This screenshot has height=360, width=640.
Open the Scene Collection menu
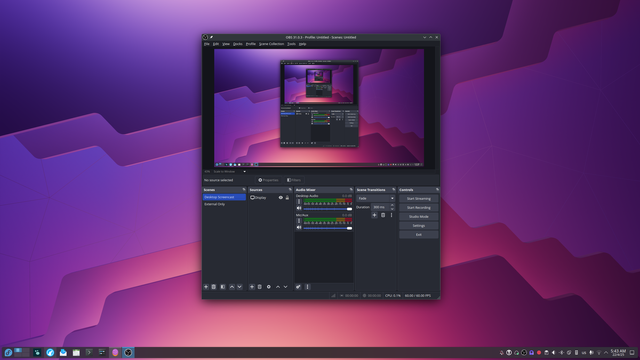(x=271, y=44)
